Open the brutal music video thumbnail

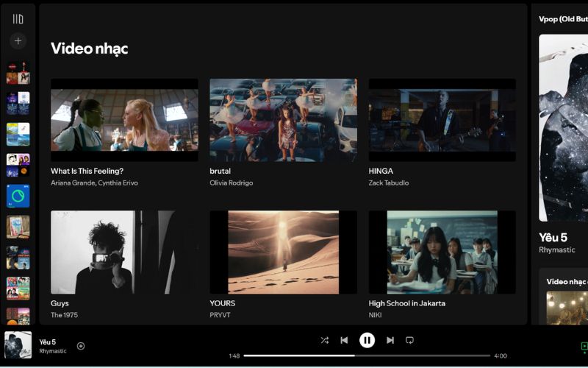pos(283,120)
